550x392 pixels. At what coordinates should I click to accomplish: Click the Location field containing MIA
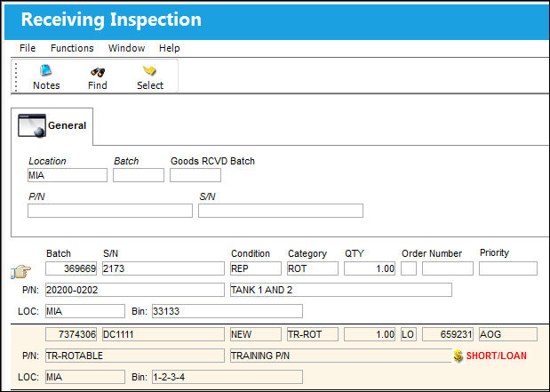coord(68,175)
